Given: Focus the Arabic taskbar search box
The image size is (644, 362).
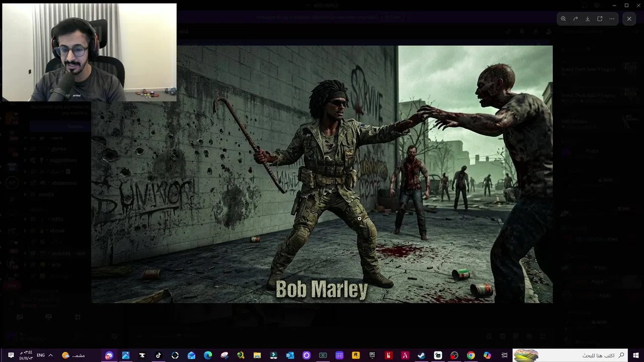Looking at the screenshot, I should 570,355.
